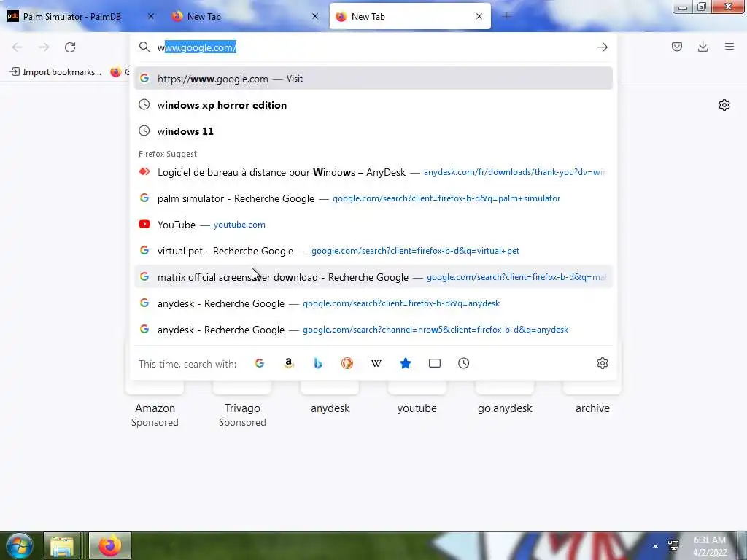The image size is (747, 560).
Task: Switch to Palm Simulator - PalmDB tab
Action: (x=81, y=16)
